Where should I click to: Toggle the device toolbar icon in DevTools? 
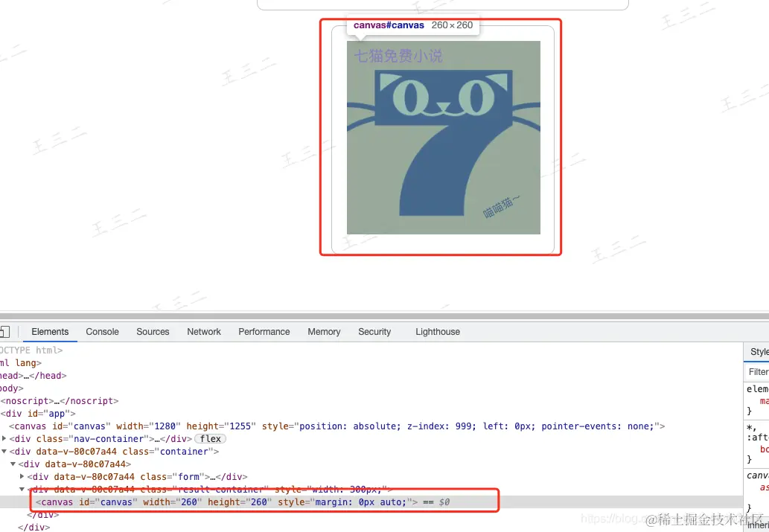point(4,332)
